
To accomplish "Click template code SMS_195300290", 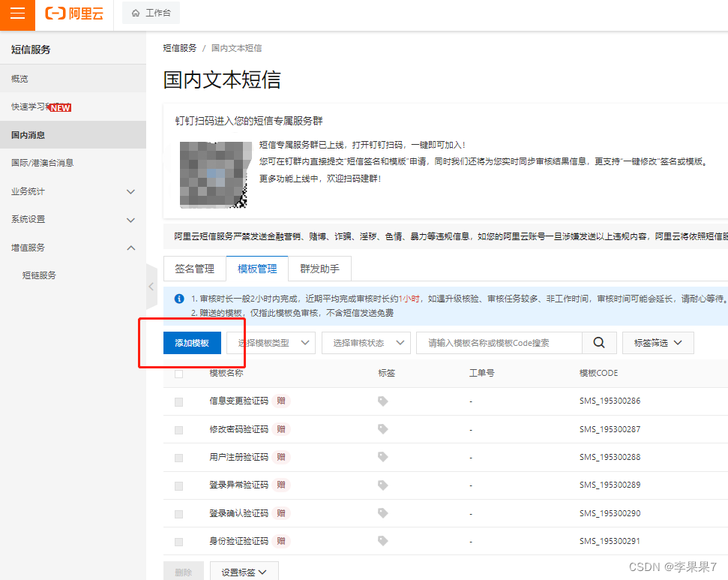I will pyautogui.click(x=610, y=513).
